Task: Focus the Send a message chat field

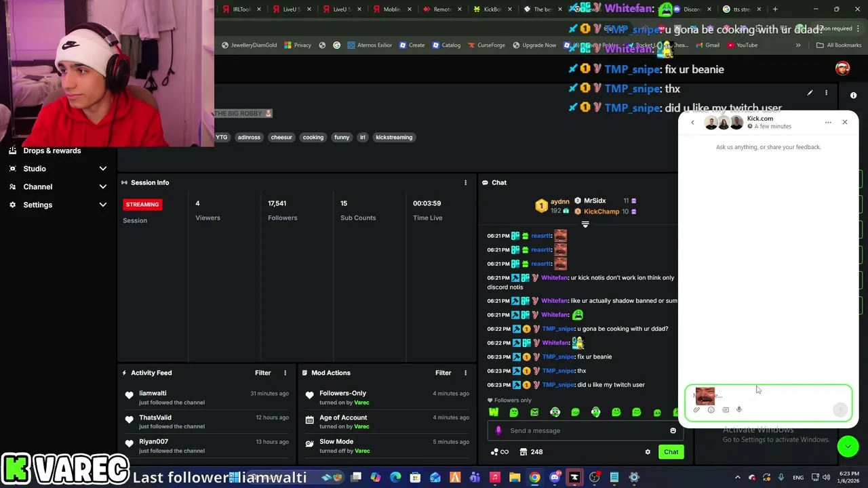Action: click(587, 430)
